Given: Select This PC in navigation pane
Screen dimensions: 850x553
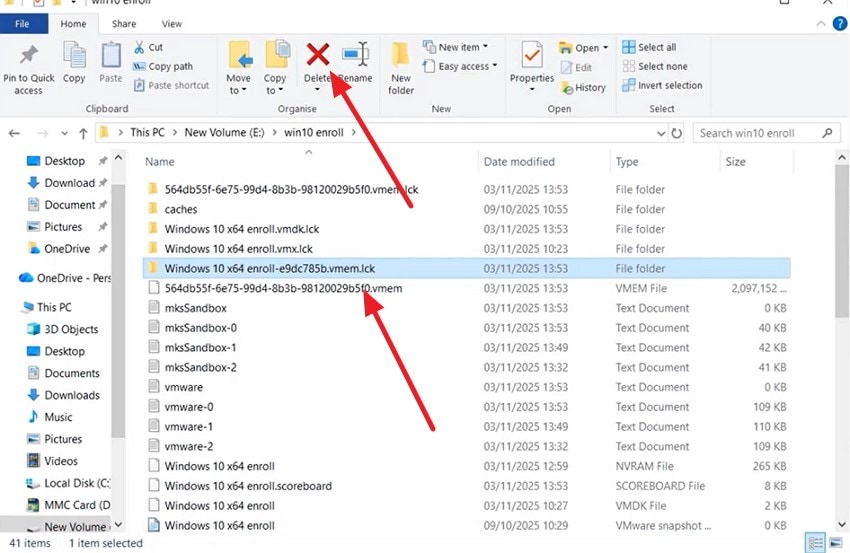Looking at the screenshot, I should point(47,307).
